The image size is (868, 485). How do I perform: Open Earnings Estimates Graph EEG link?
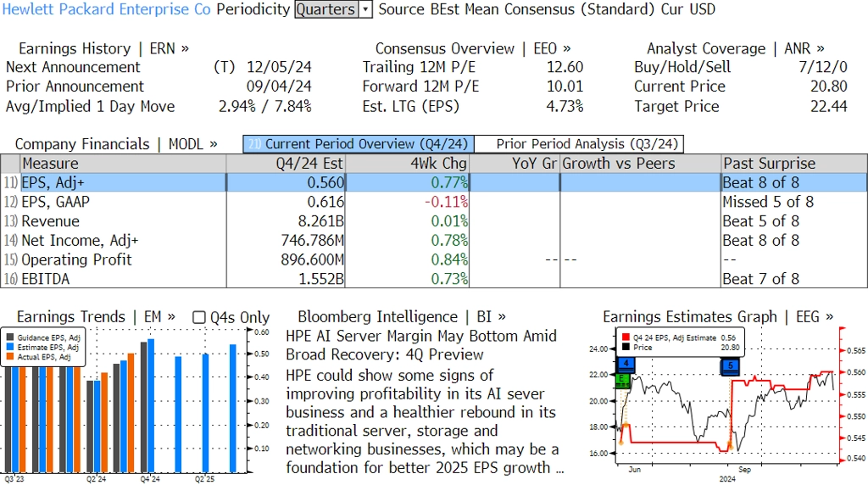[718, 316]
